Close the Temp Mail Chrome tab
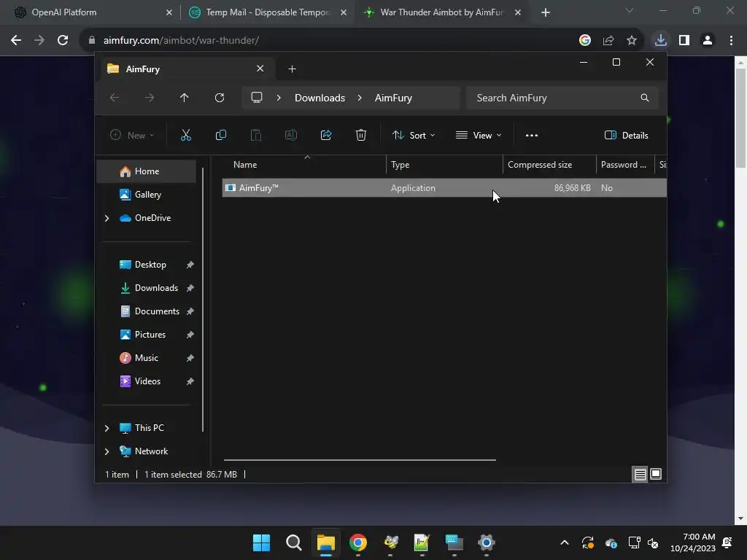 [344, 12]
